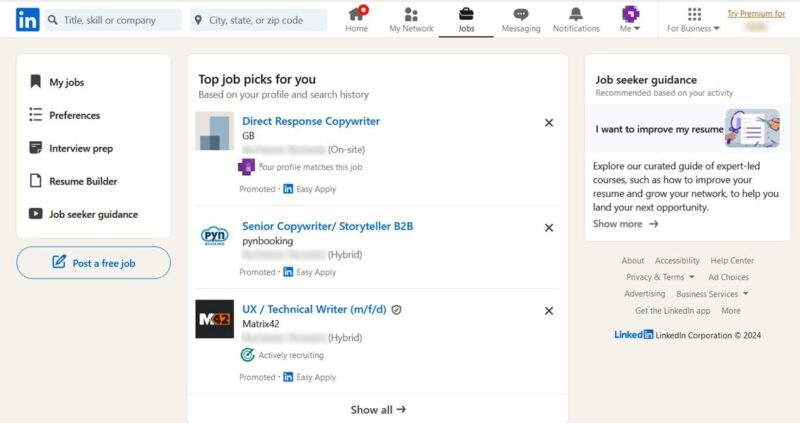Expand Business Services dropdown
Viewport: 800px width, 423px height.
click(712, 294)
